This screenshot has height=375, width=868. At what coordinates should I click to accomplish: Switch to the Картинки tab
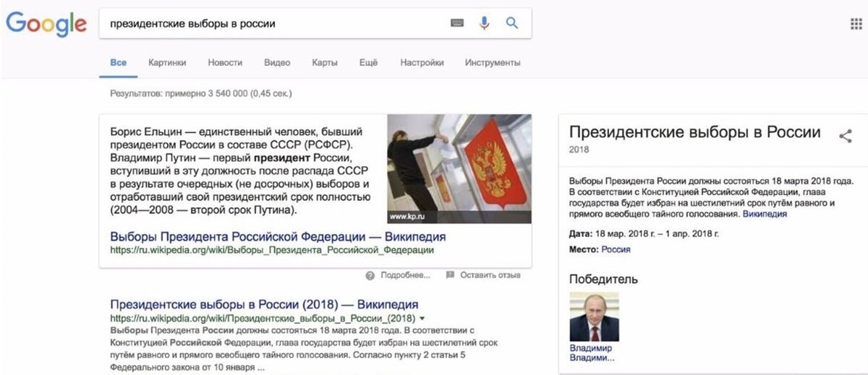(x=167, y=63)
